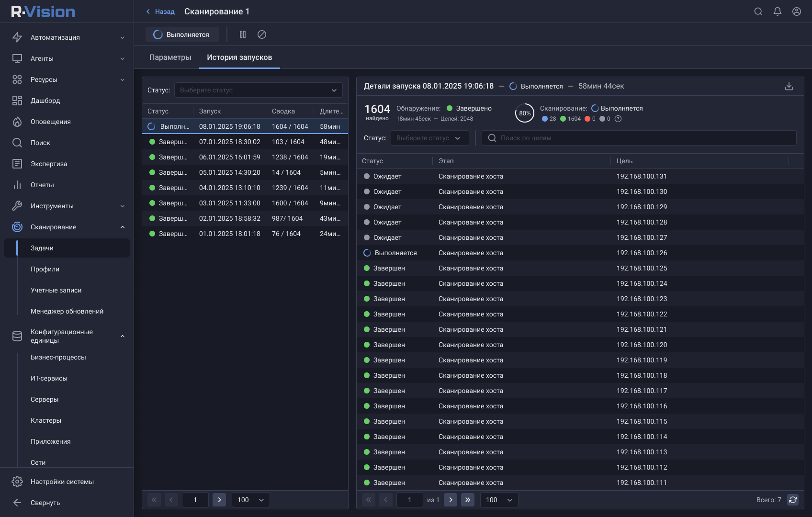Download launch details report
The width and height of the screenshot is (812, 517).
(789, 86)
